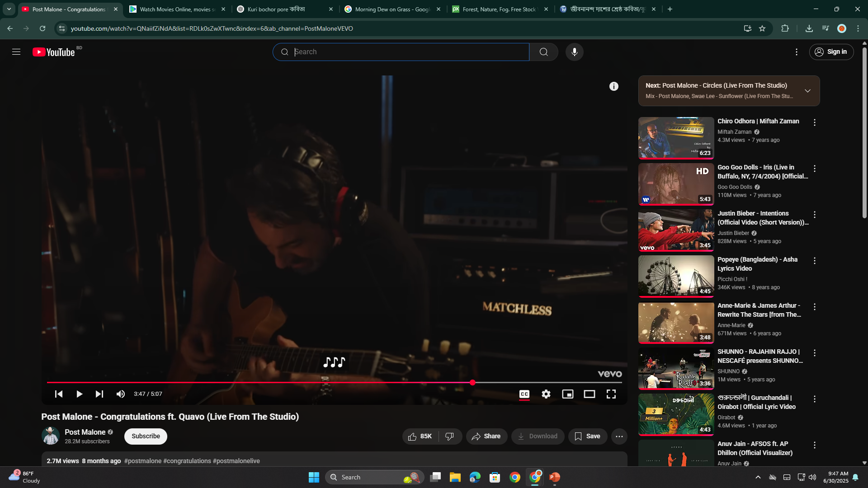868x488 pixels.
Task: Toggle theater mode view
Action: [x=590, y=394]
